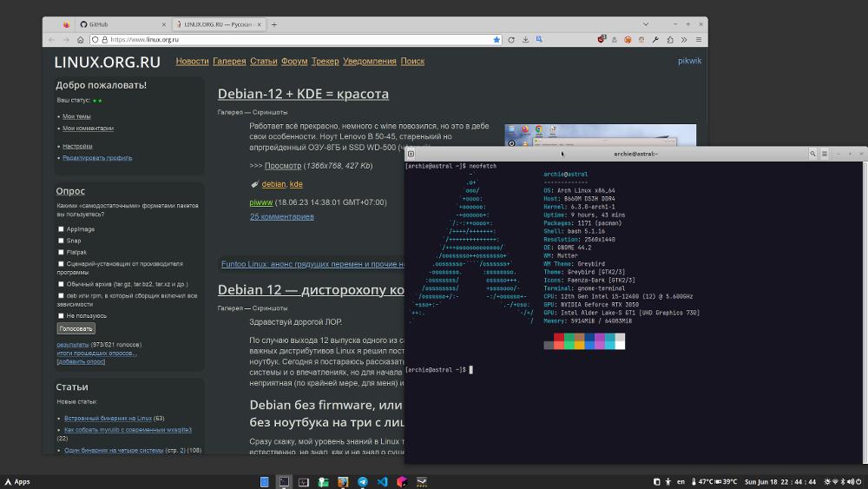Open Firefox hamburger application menu
868x489 pixels.
[x=699, y=40]
